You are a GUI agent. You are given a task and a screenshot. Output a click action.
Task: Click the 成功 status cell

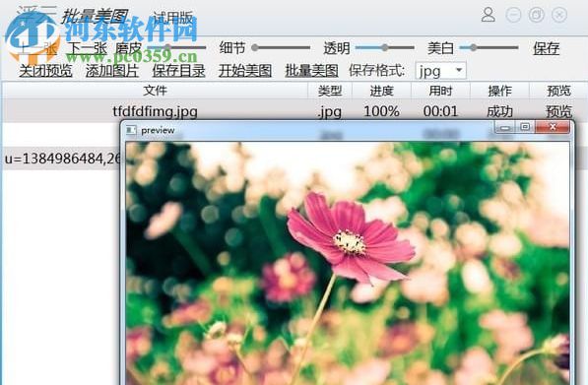[499, 111]
